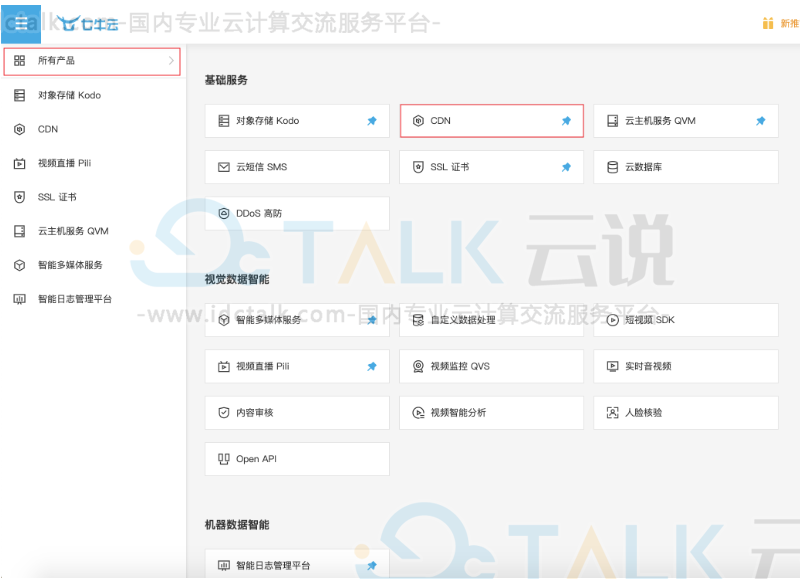800x579 pixels.
Task: Toggle the pin on CDN card
Action: (x=566, y=121)
